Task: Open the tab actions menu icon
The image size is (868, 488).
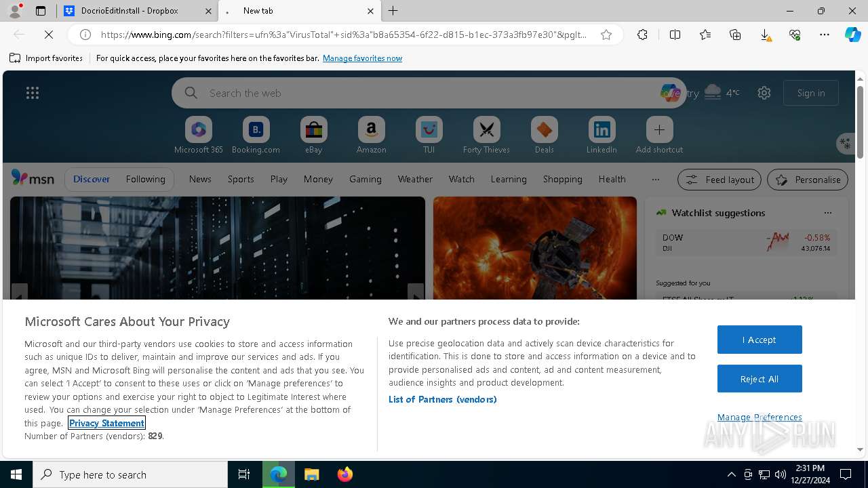Action: (41, 11)
